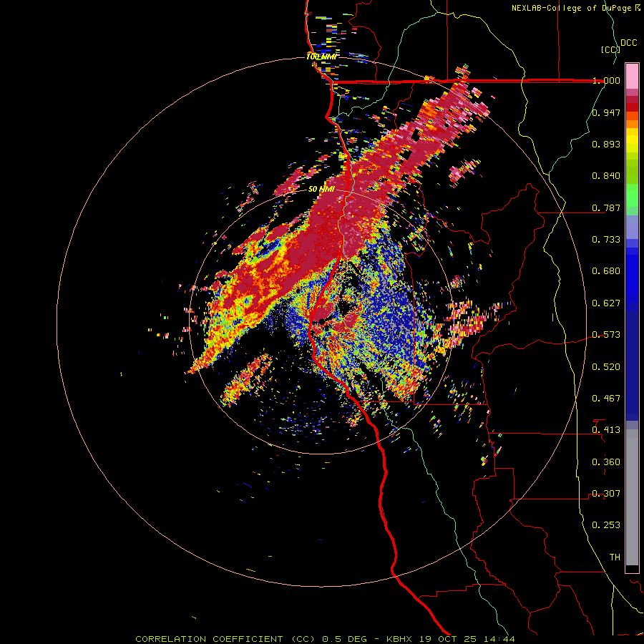This screenshot has height=644, width=644.
Task: Click the 0.360 scale value
Action: (606, 462)
